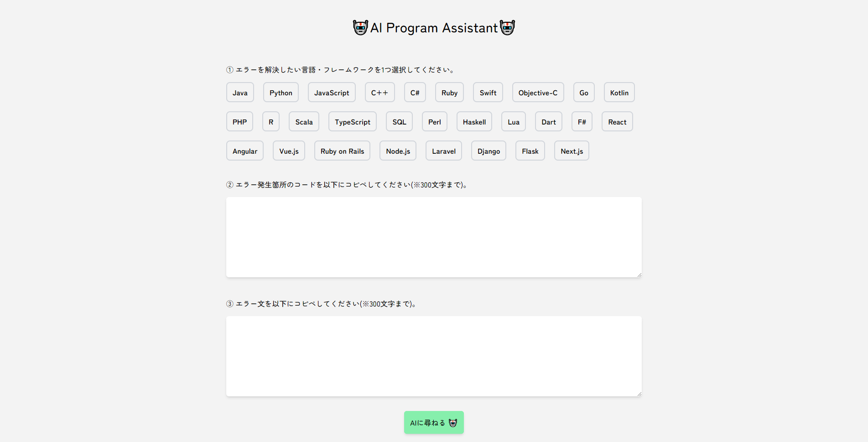Choose Next.js from the framework list
This screenshot has height=442, width=868.
572,151
